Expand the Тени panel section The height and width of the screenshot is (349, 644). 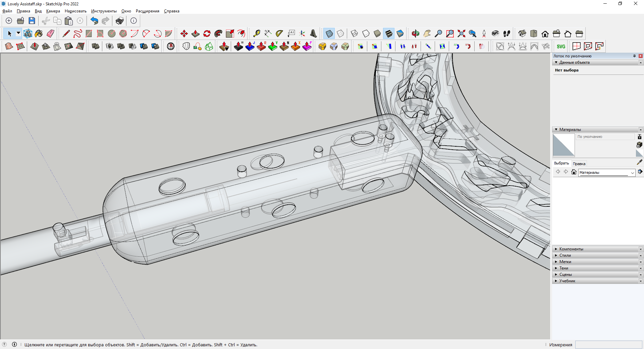pos(564,268)
